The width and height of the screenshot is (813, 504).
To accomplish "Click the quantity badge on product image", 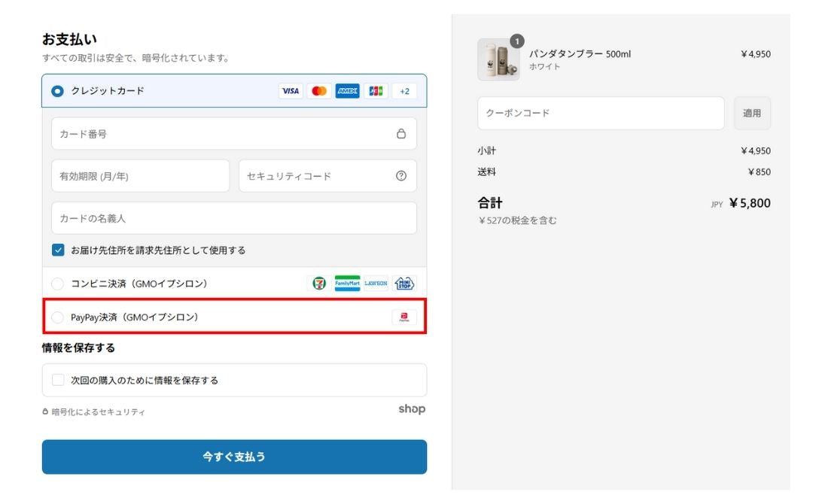I will click(x=517, y=41).
